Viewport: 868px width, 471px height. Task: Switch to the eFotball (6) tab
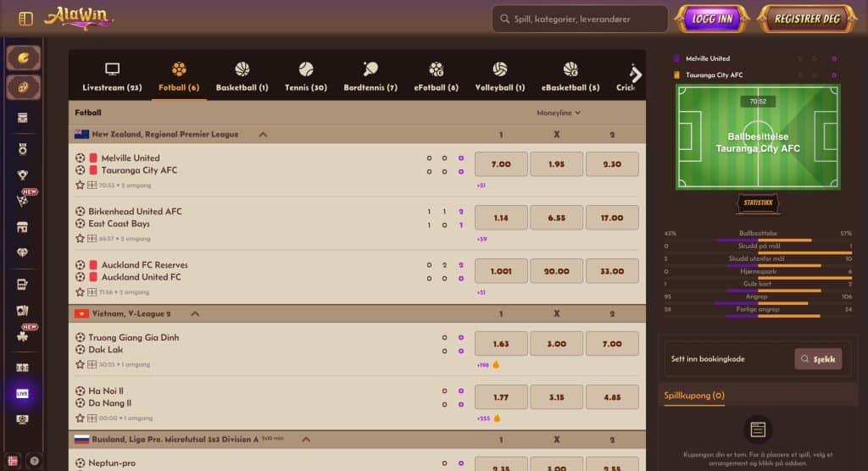(x=437, y=76)
